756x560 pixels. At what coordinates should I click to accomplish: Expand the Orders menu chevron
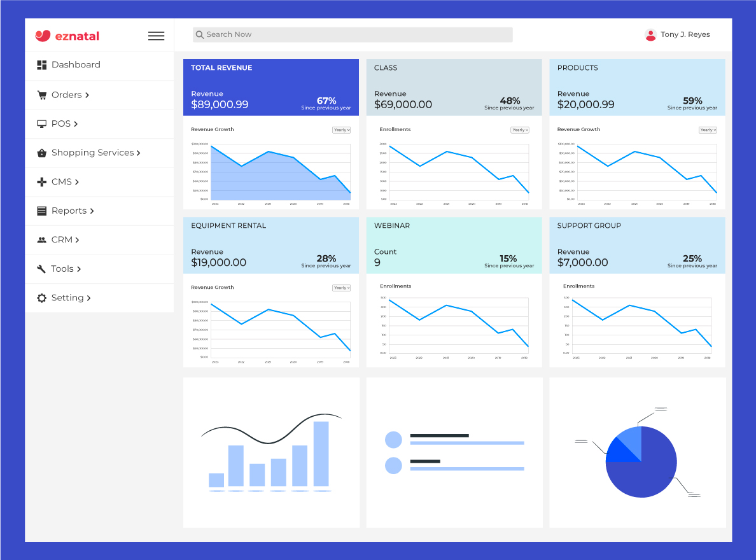(87, 95)
